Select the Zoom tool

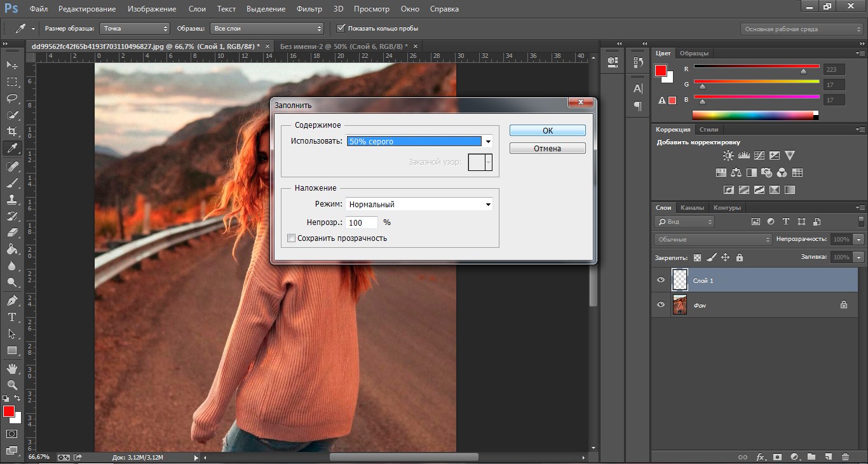(x=12, y=385)
